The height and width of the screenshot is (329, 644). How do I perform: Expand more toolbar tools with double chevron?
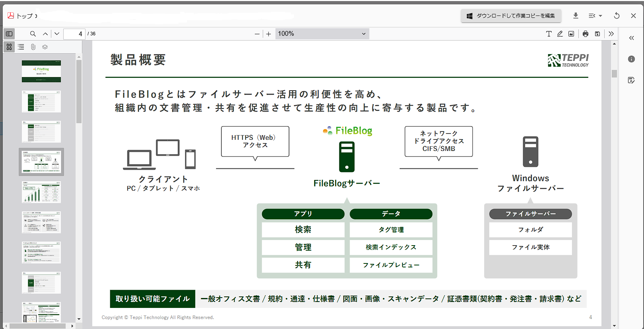point(611,34)
